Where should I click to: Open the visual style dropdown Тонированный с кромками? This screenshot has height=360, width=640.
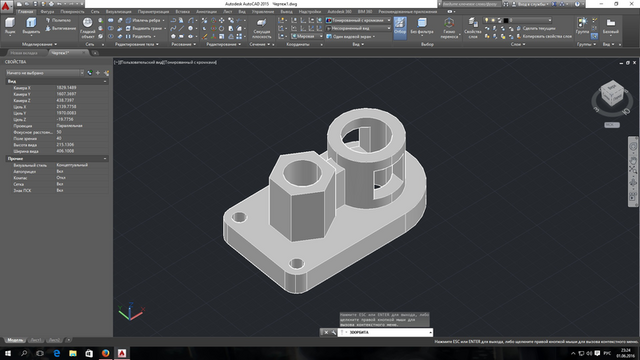(358, 20)
